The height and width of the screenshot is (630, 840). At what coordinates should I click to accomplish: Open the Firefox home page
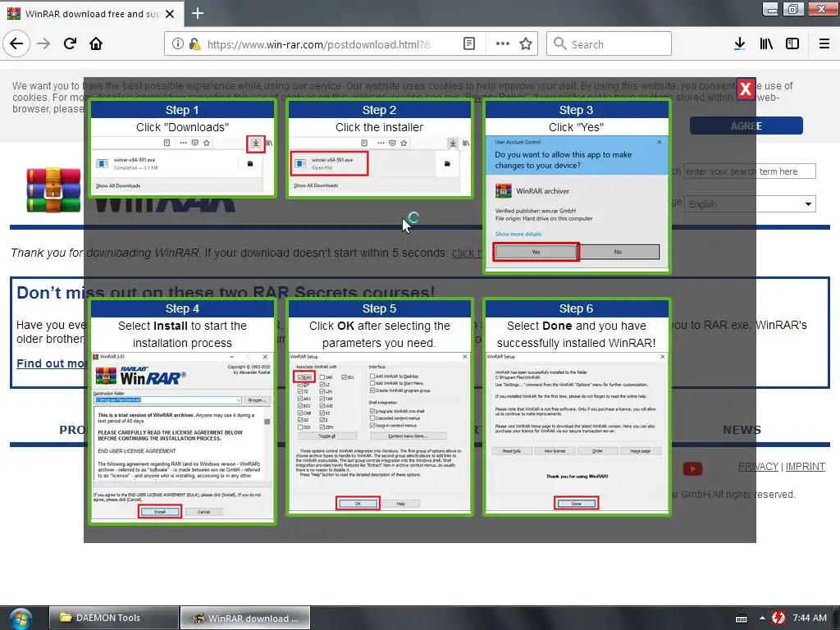point(96,43)
